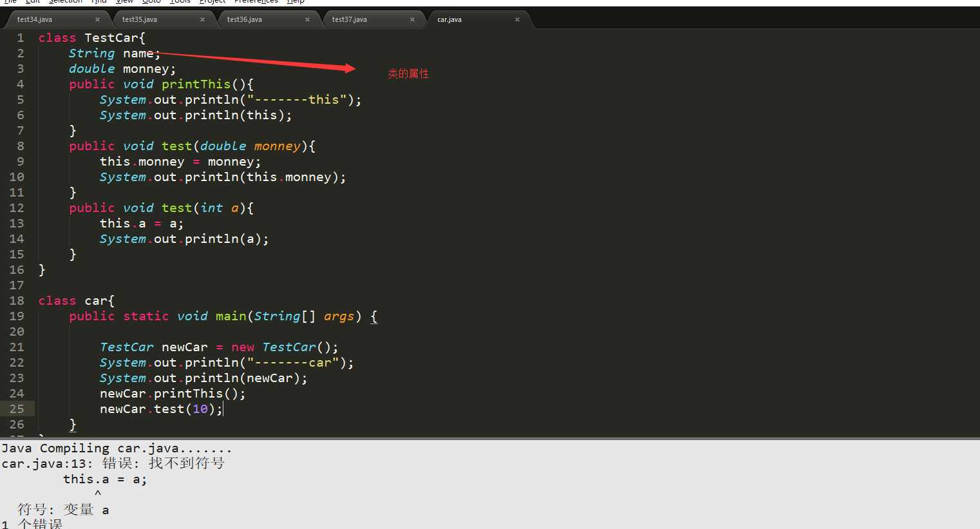Place cursor in 'class TestCar{' declaration

pyautogui.click(x=92, y=38)
